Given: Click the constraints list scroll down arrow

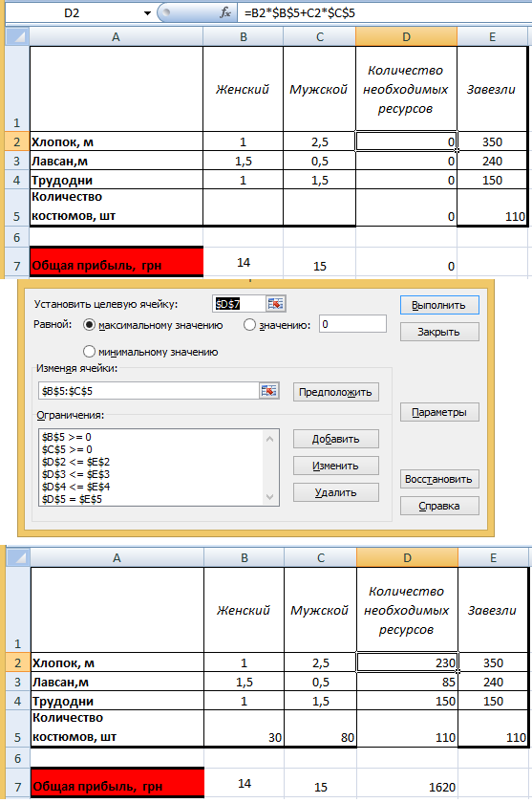Looking at the screenshot, I should 270,496.
